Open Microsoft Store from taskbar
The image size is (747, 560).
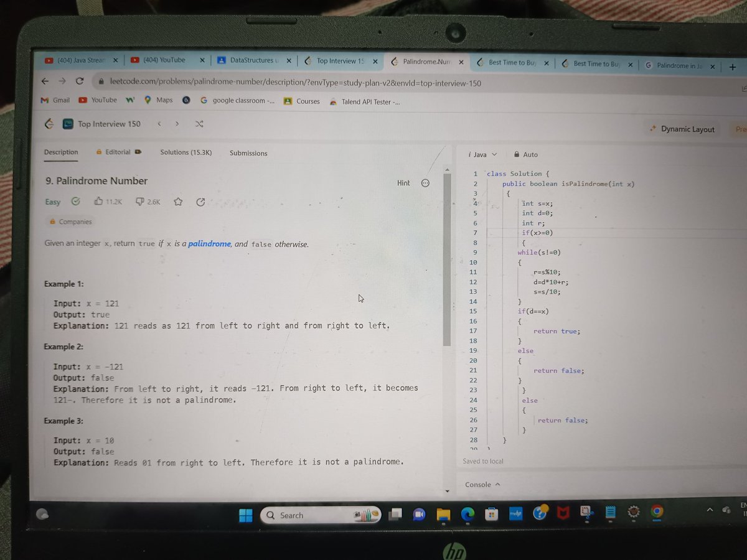pyautogui.click(x=492, y=513)
